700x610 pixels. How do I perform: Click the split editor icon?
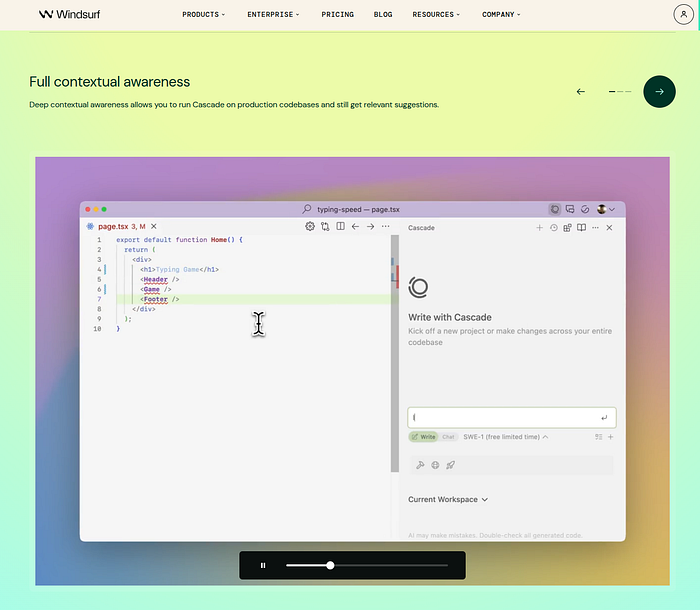340,227
